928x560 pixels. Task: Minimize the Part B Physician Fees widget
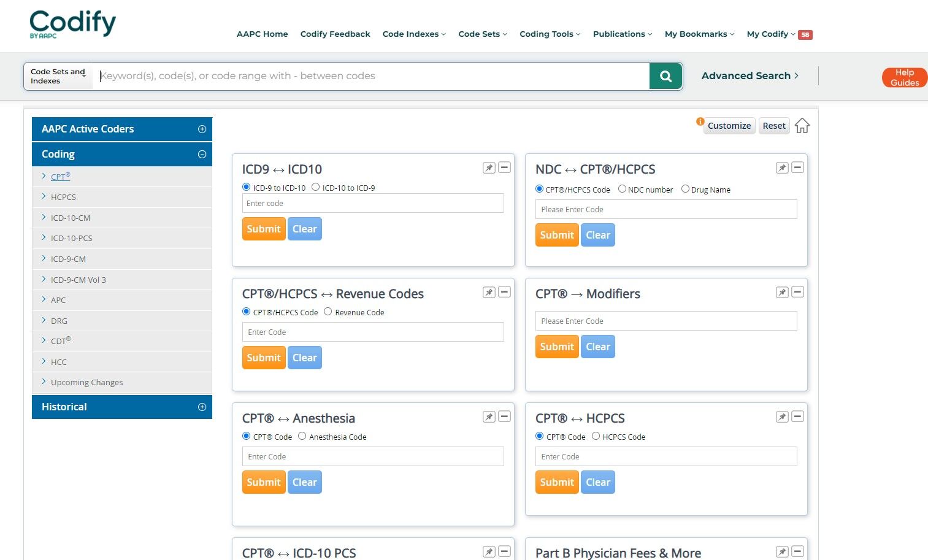[797, 551]
